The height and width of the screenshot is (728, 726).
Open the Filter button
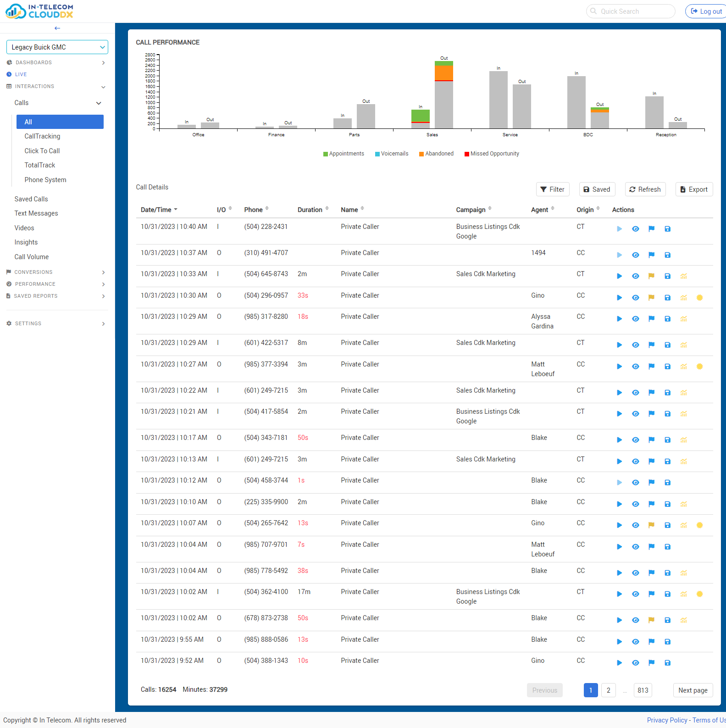coord(553,189)
